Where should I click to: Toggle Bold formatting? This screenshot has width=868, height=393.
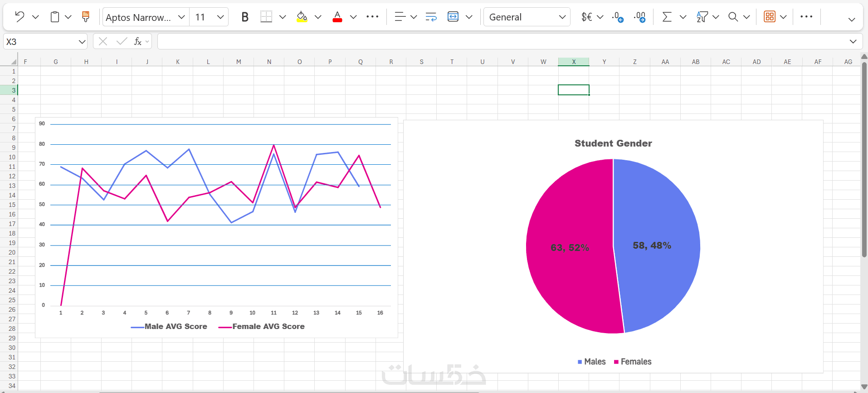245,17
